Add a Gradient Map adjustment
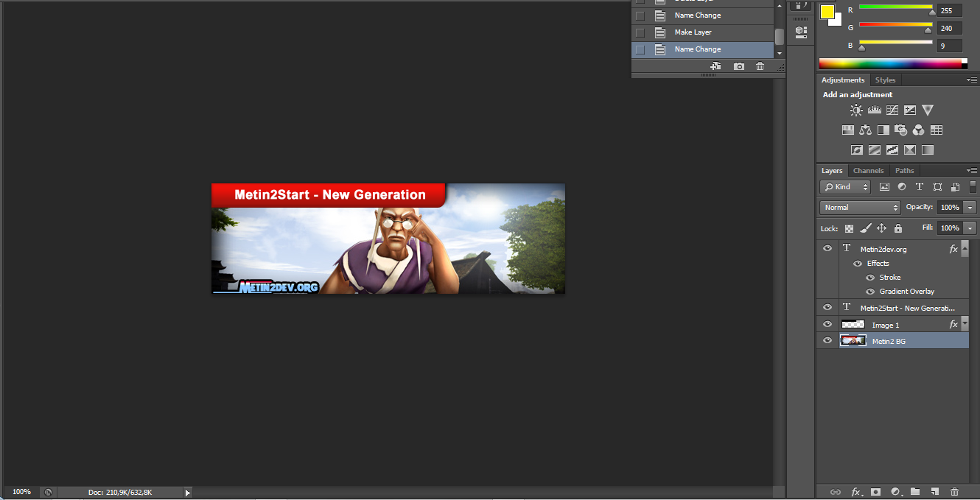Screen dimensions: 980x500 (x=928, y=149)
